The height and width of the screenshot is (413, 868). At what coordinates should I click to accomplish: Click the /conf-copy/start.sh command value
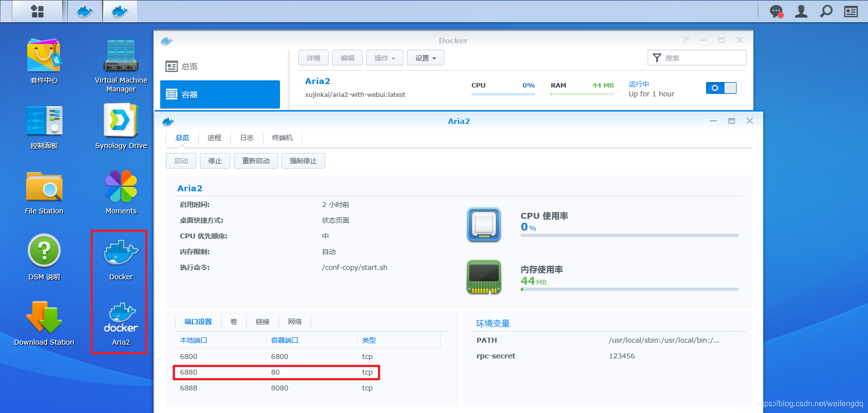point(354,267)
